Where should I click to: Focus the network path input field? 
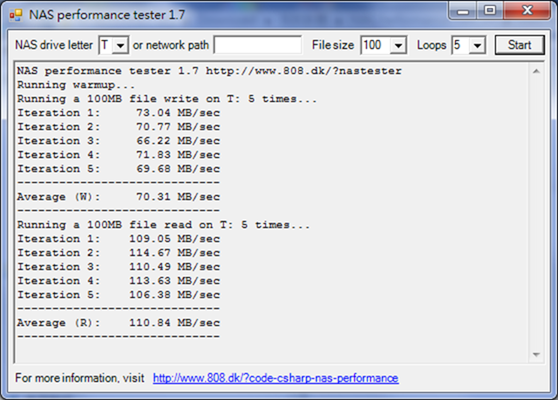258,45
